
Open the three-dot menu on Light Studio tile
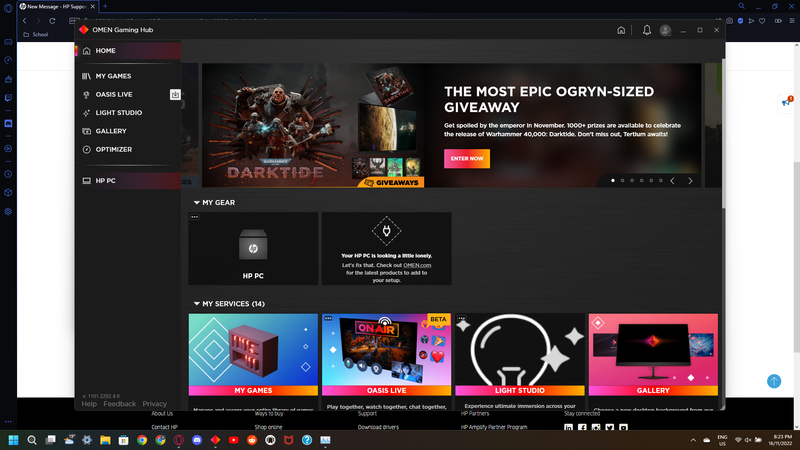pos(461,318)
